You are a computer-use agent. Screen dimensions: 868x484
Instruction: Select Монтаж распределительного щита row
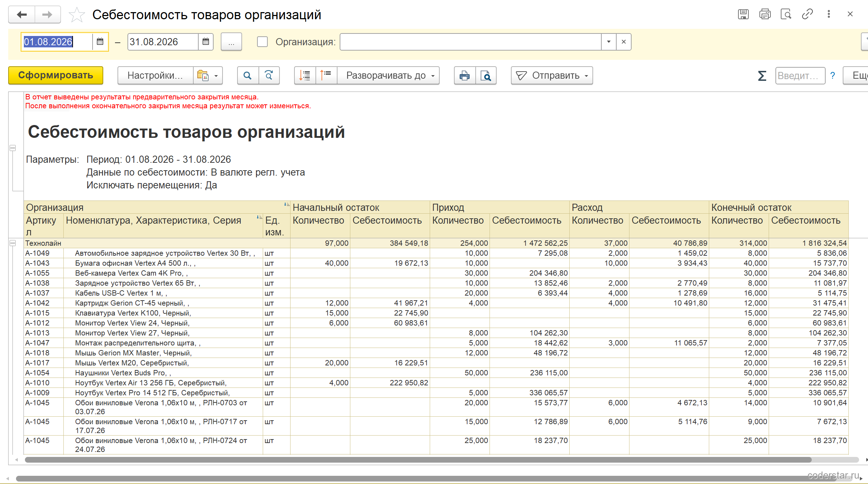tap(436, 343)
